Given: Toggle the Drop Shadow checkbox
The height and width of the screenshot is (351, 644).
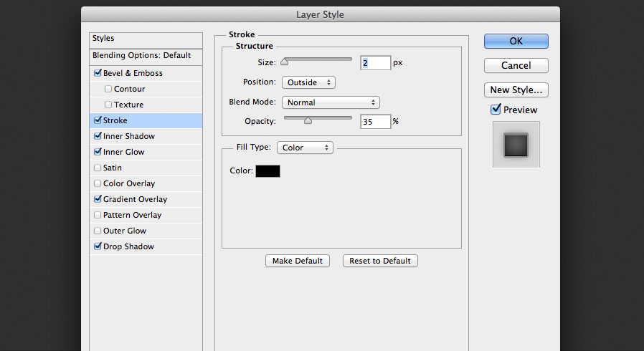Looking at the screenshot, I should point(98,246).
